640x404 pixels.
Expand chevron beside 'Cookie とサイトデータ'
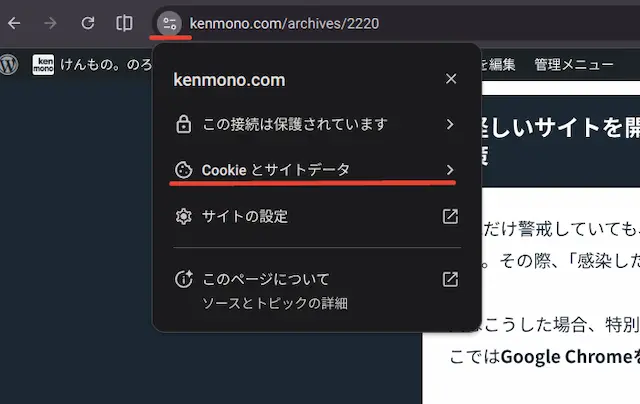pyautogui.click(x=450, y=170)
